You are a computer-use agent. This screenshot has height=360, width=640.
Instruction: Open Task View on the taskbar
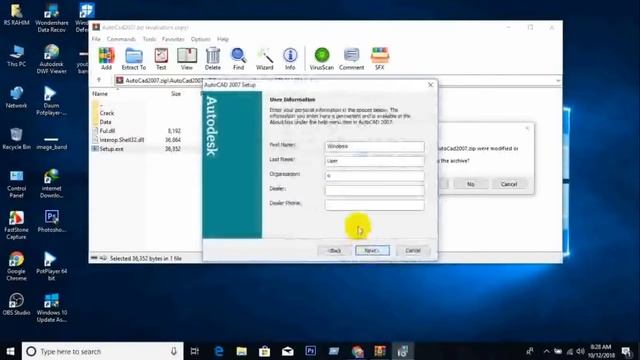195,351
